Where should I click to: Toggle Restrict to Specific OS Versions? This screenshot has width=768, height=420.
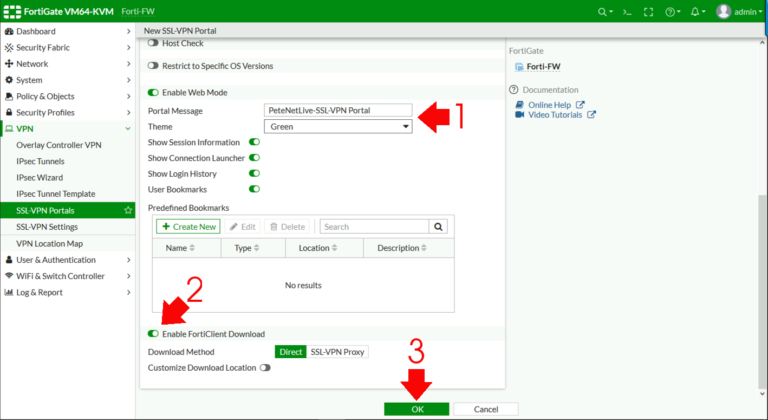click(153, 66)
